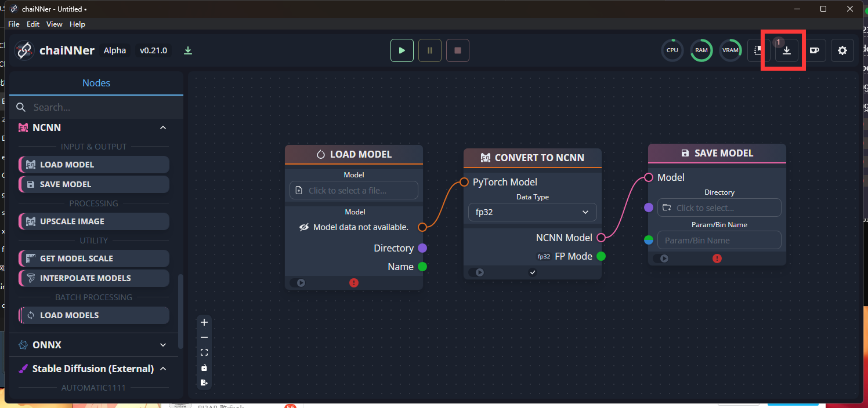The image size is (868, 408).
Task: Toggle the Convert To NCNN node enable switch
Action: [477, 272]
